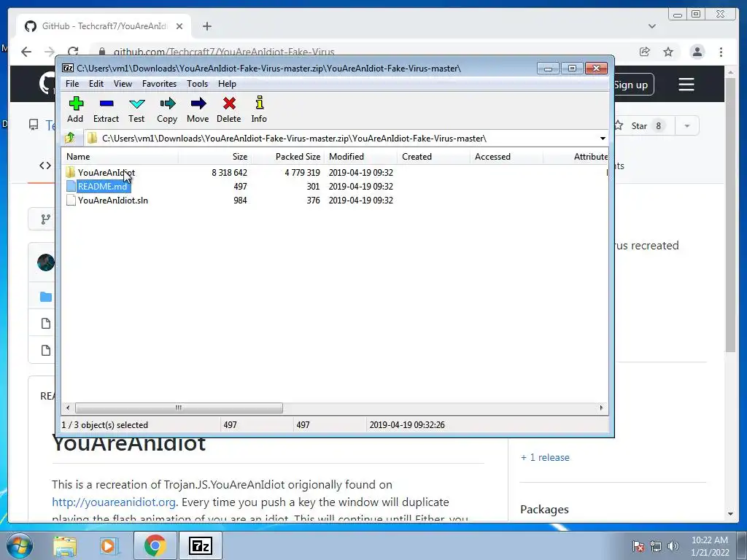Click the 376 packed size cell
The image size is (747, 560).
pos(313,200)
